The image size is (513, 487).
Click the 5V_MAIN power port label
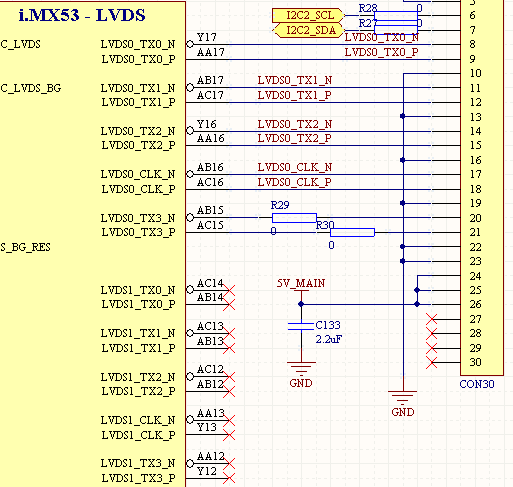(x=301, y=283)
